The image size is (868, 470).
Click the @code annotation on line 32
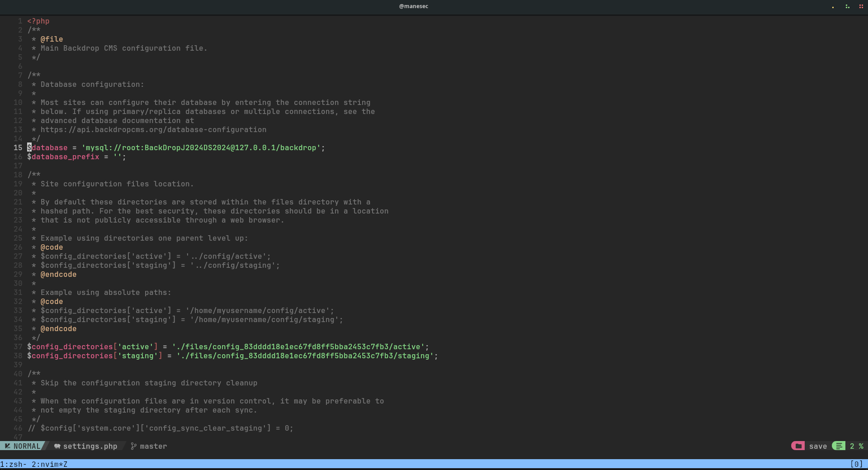click(x=52, y=302)
